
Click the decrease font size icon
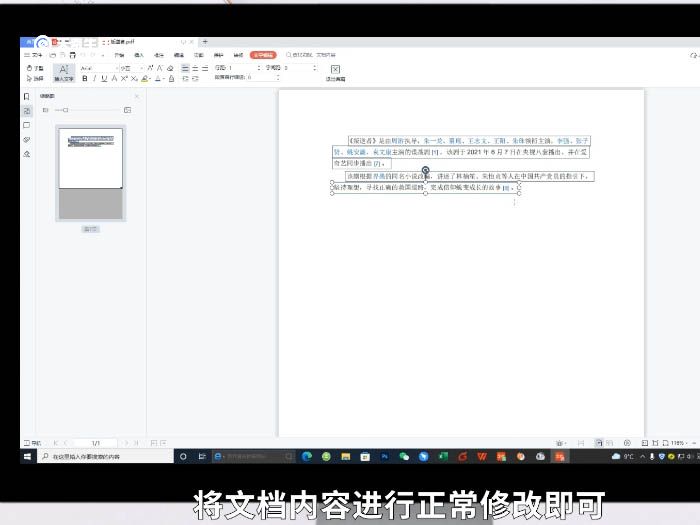point(159,68)
